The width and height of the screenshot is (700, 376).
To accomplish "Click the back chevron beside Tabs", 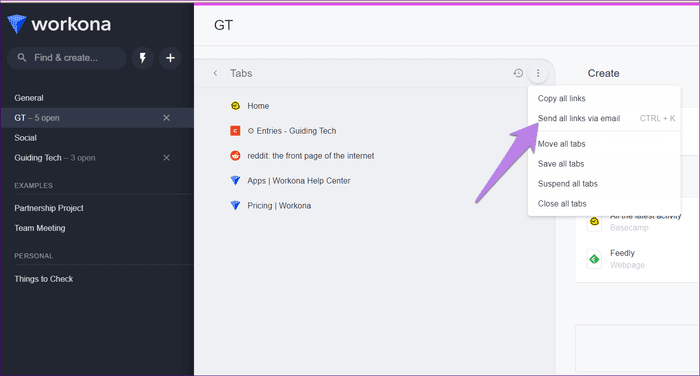I will 215,73.
